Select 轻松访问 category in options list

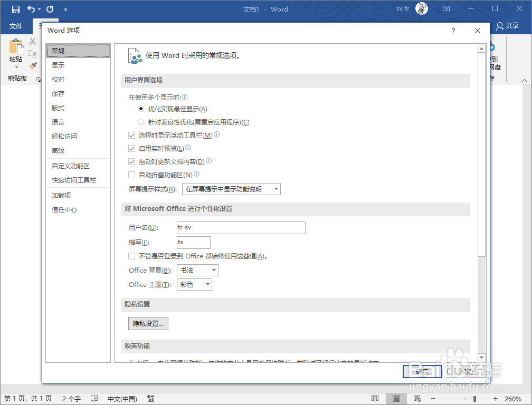(78, 136)
